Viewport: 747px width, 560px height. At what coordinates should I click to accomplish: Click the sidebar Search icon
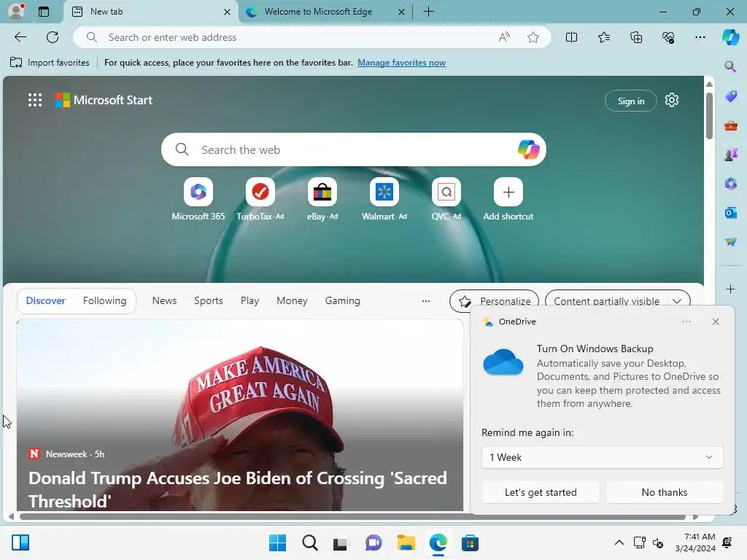(730, 66)
